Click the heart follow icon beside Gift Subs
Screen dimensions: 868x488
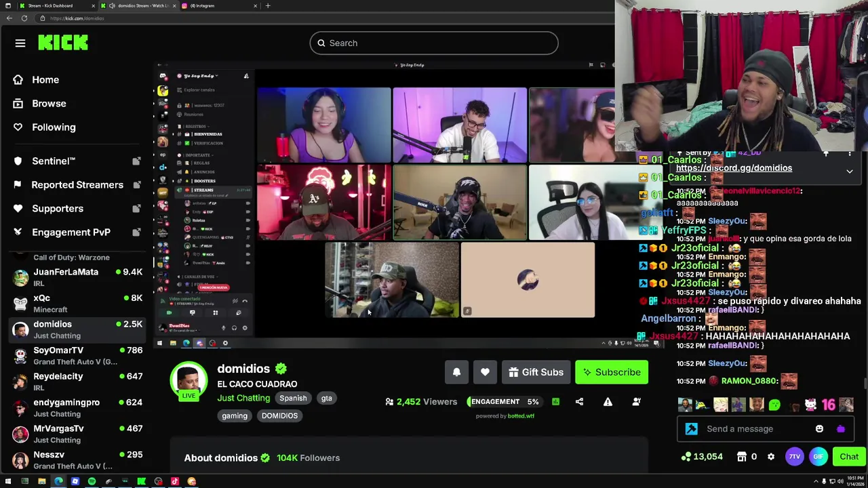pyautogui.click(x=485, y=372)
